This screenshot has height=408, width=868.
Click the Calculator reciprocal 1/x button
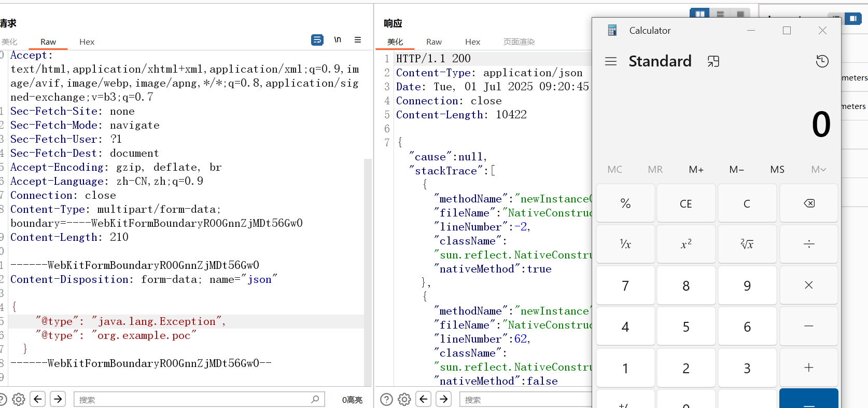(x=625, y=244)
